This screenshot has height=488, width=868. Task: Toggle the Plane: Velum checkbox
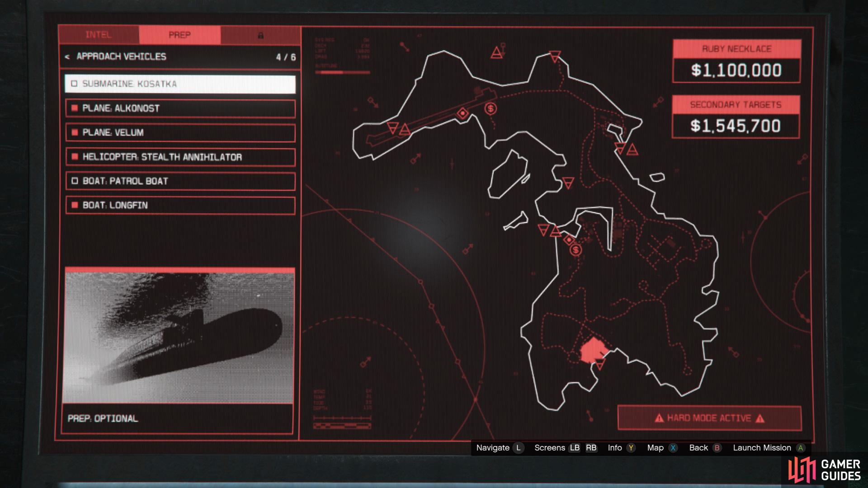pos(75,133)
